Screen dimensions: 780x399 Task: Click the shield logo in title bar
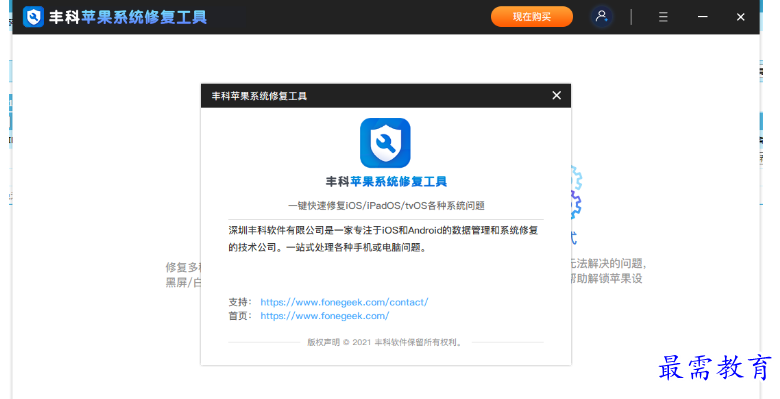coord(33,17)
